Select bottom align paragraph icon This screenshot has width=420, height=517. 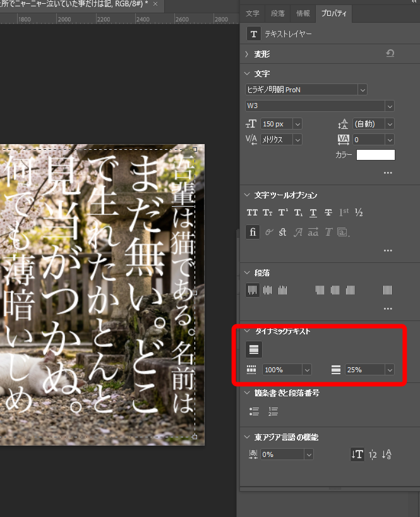point(283,290)
